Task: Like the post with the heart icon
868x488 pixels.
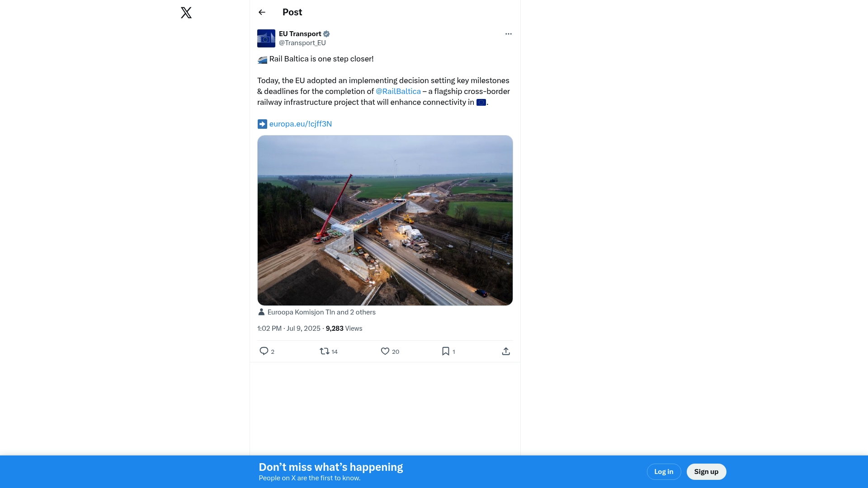Action: tap(385, 351)
